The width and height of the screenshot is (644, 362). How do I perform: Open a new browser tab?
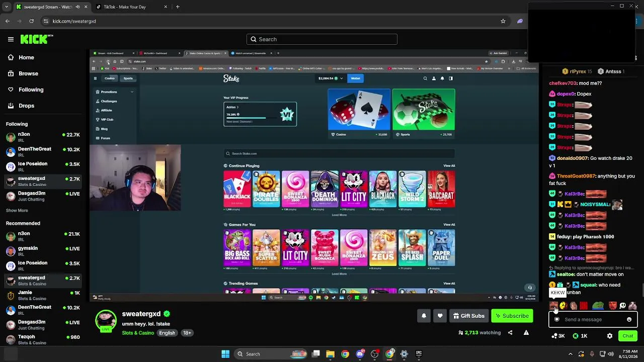point(178,7)
